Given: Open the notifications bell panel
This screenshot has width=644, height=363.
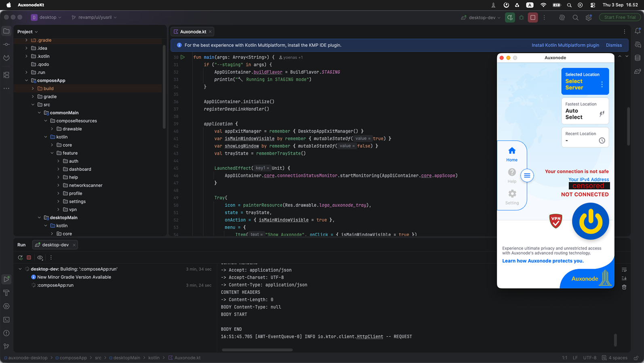Looking at the screenshot, I should point(638,31).
